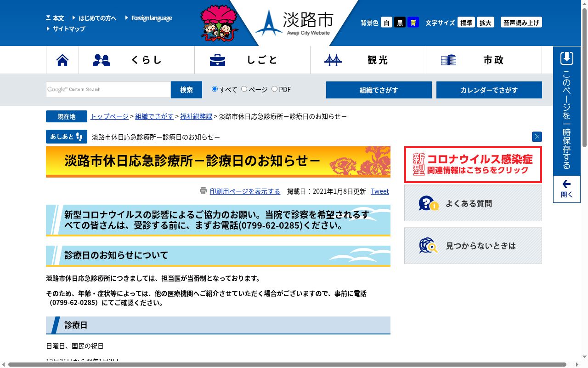This screenshot has height=368, width=588.
Task: Open the よくある質問 banner text
Action: [x=469, y=203]
